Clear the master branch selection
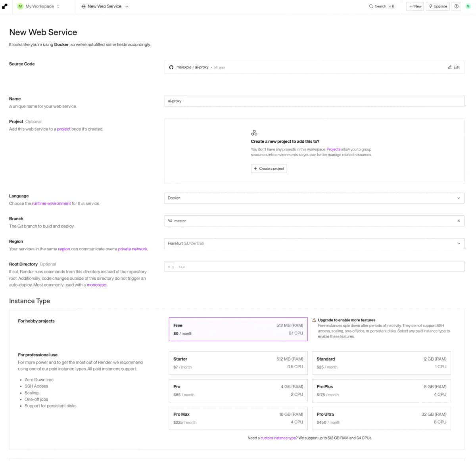 pos(459,221)
